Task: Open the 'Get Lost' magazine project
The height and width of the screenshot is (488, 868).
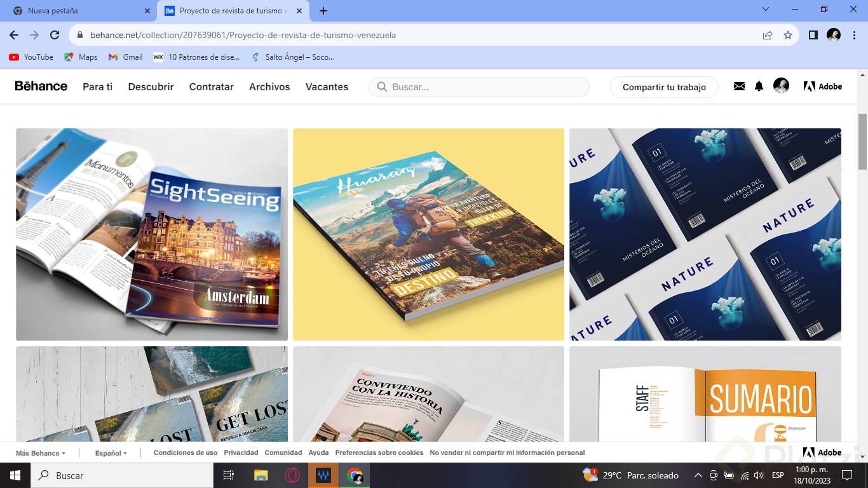Action: click(152, 394)
